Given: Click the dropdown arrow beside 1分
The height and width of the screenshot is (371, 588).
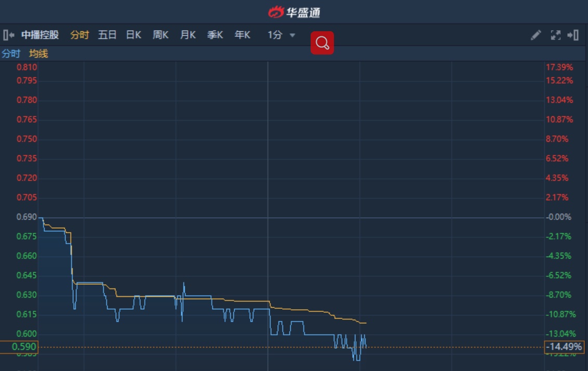Looking at the screenshot, I should (x=292, y=35).
